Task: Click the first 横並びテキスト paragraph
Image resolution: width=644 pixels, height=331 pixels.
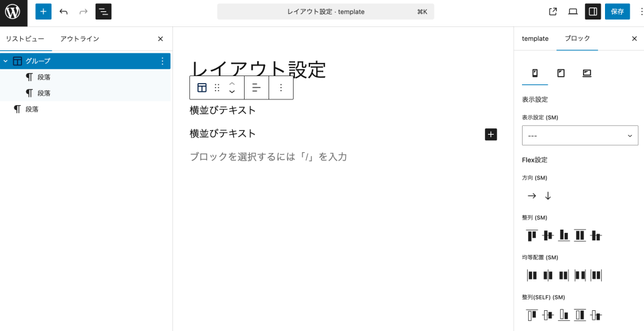Action: [x=223, y=110]
